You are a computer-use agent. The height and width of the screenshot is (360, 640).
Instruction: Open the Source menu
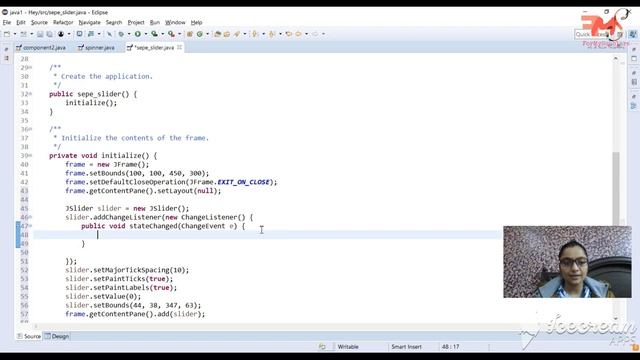(39, 22)
